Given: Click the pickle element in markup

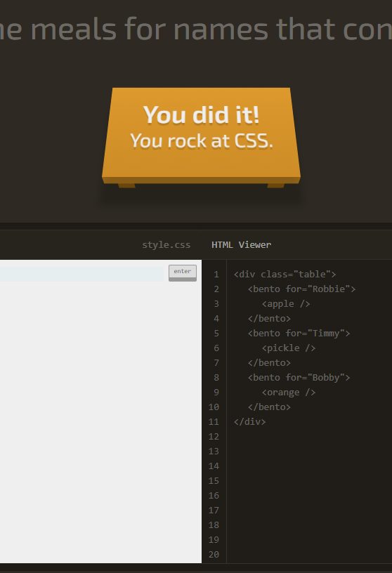Looking at the screenshot, I should [x=289, y=348].
